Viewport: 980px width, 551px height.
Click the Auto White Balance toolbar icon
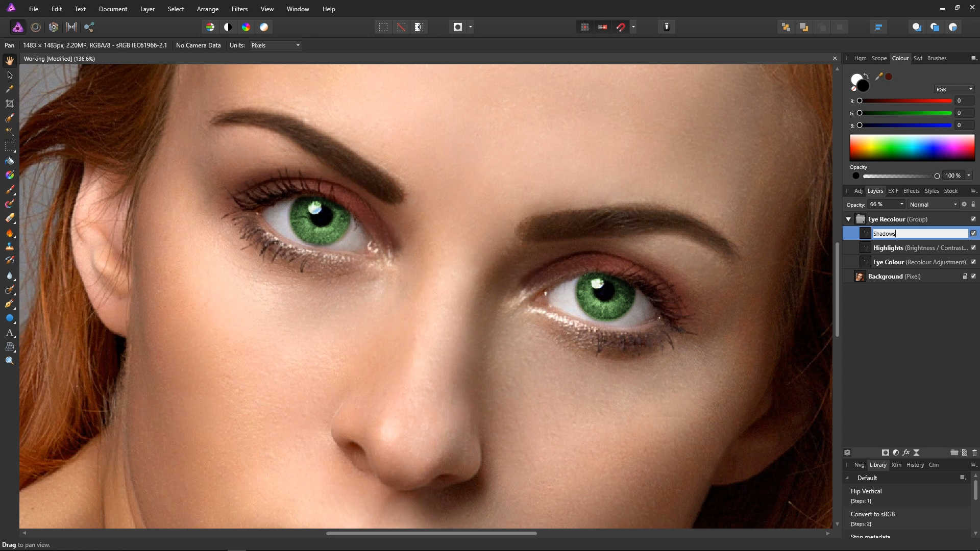click(264, 27)
